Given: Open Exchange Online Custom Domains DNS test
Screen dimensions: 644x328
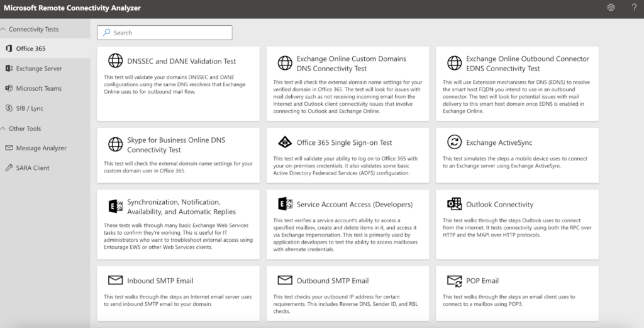Looking at the screenshot, I should coord(352,64).
